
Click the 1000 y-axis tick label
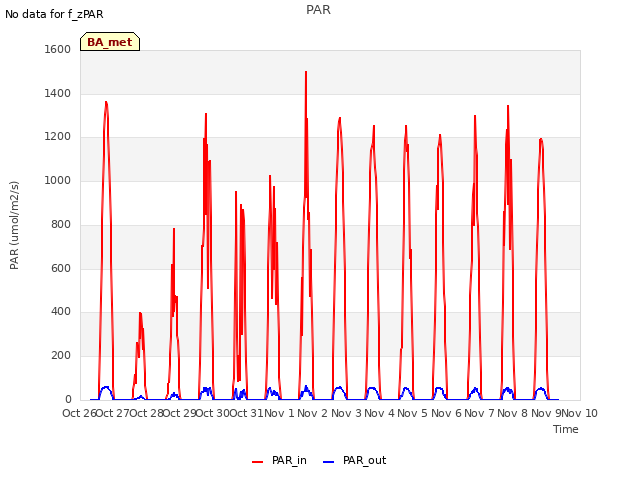(x=58, y=180)
